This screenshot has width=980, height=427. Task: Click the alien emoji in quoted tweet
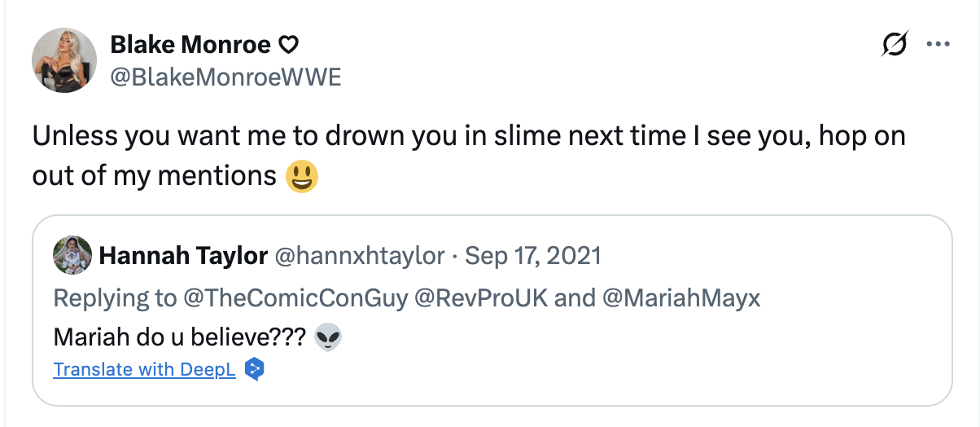327,337
